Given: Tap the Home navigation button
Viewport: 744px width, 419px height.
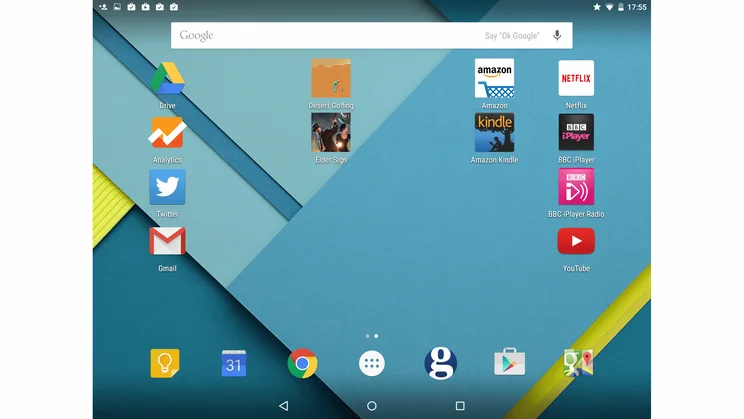Looking at the screenshot, I should [372, 406].
